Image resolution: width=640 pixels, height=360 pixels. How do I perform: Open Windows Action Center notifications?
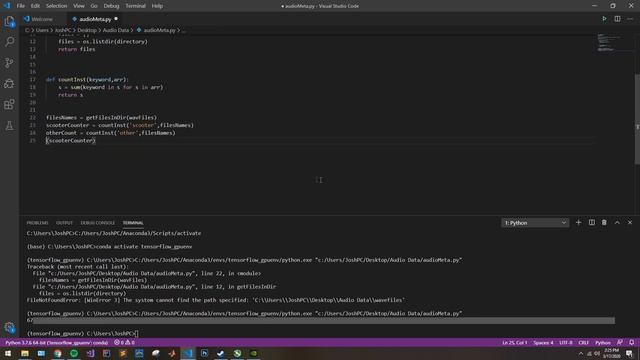point(629,353)
